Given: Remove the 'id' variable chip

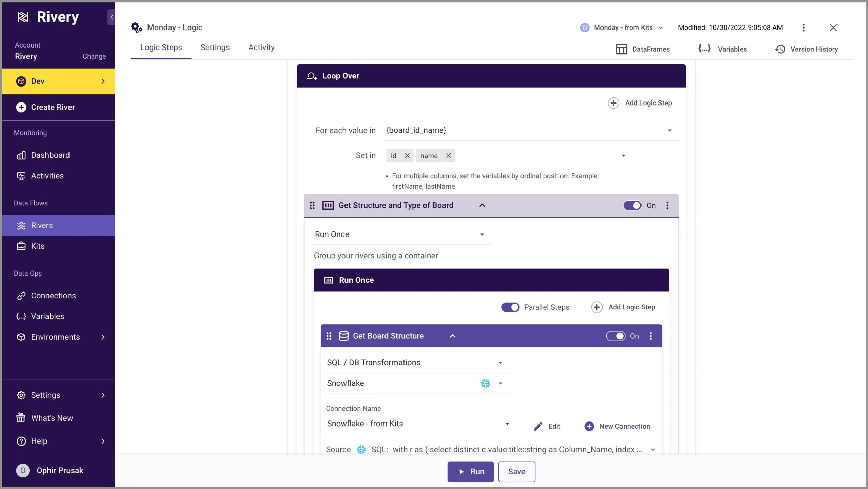Looking at the screenshot, I should click(x=407, y=156).
